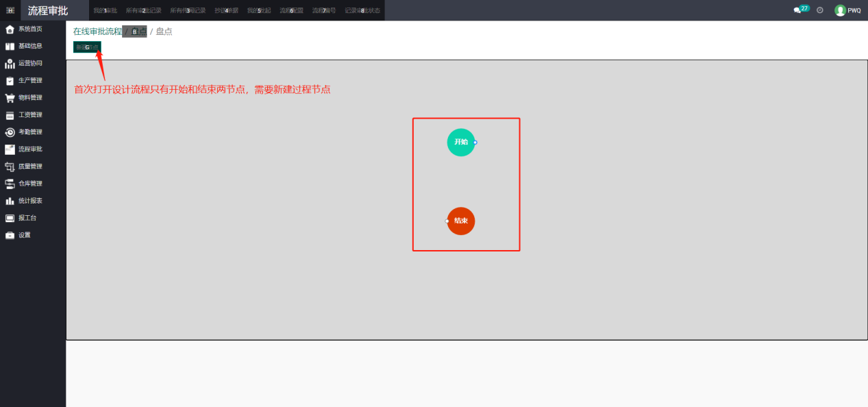Toggle the app grid menu icon top-left
Viewport: 868px width, 407px height.
coord(10,10)
